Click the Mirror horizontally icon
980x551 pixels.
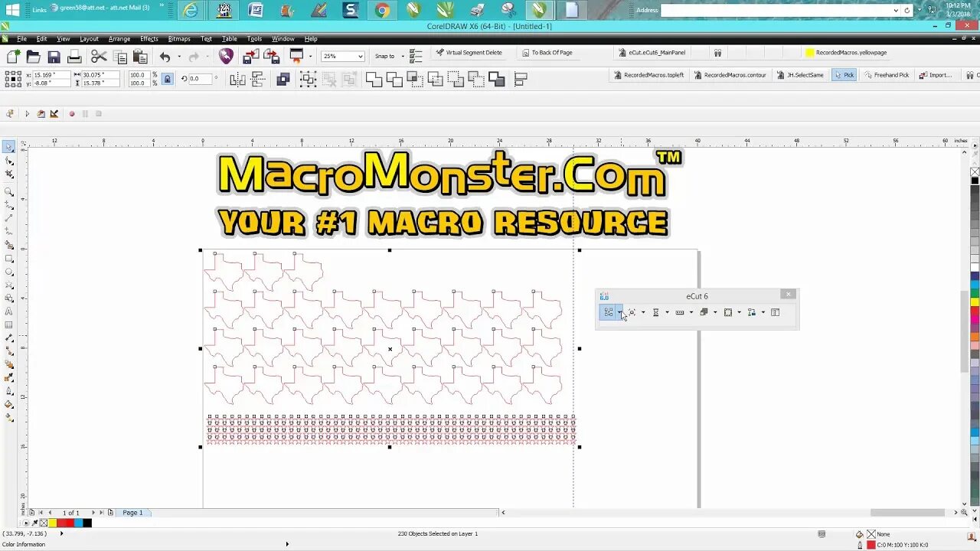pyautogui.click(x=237, y=79)
